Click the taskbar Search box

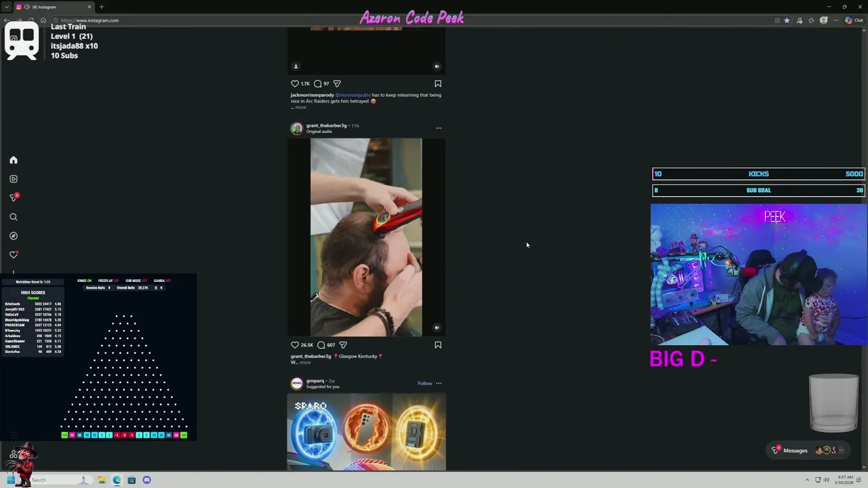click(61, 480)
